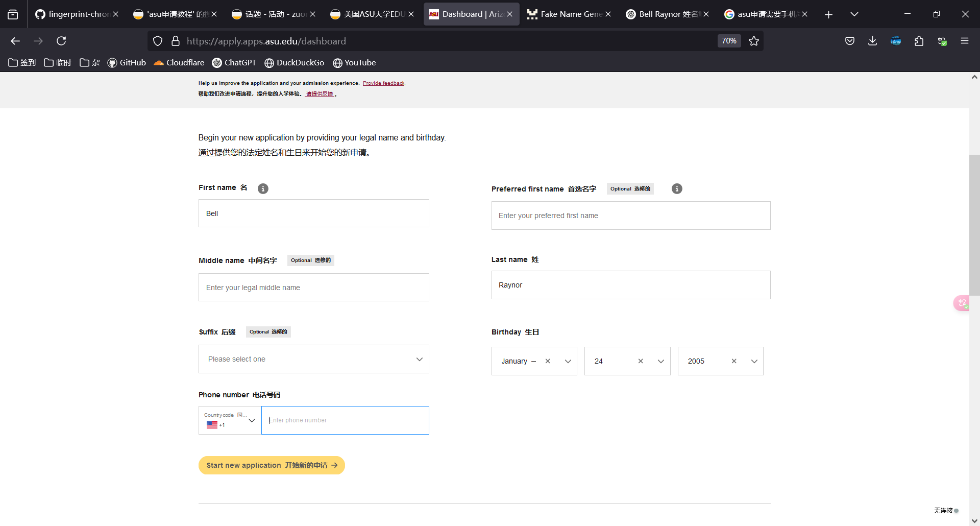Open the Firefox hamburger application menu
Viewport: 980px width, 526px height.
tap(965, 41)
